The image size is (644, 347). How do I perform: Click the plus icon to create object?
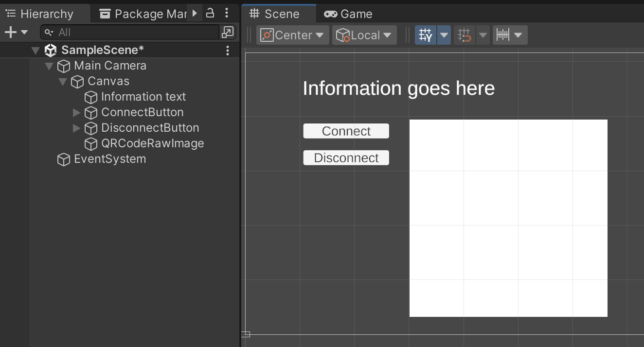click(10, 32)
